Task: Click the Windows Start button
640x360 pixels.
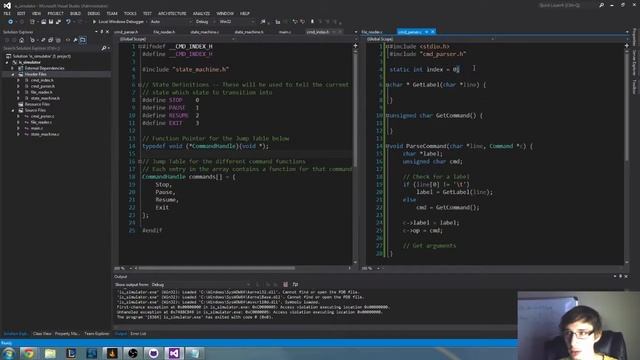Action: coord(9,353)
